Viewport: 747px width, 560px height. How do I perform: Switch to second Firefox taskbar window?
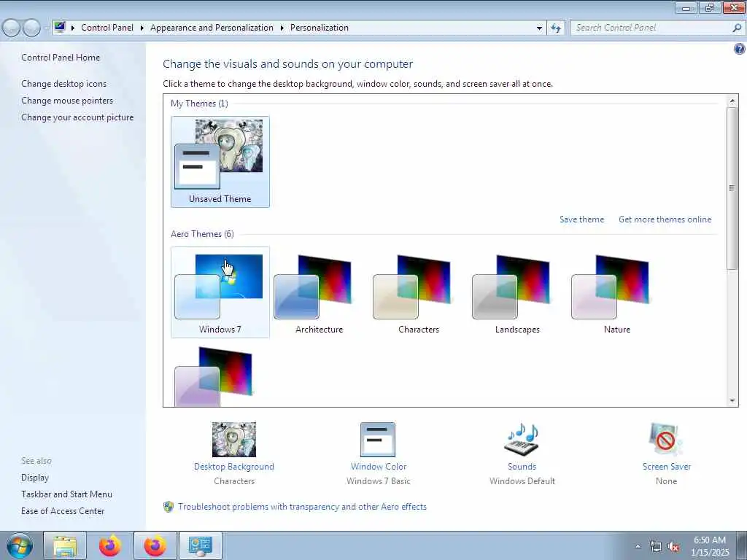[x=155, y=545]
